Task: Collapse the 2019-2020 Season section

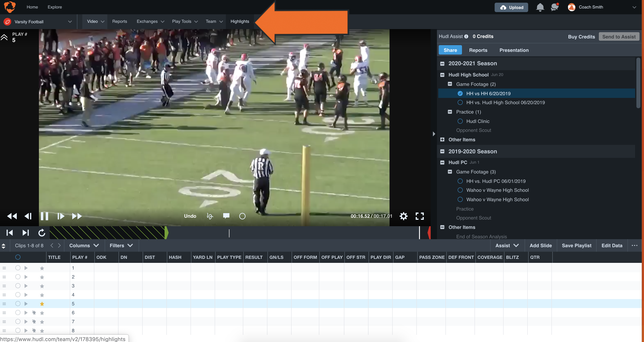Action: click(442, 151)
